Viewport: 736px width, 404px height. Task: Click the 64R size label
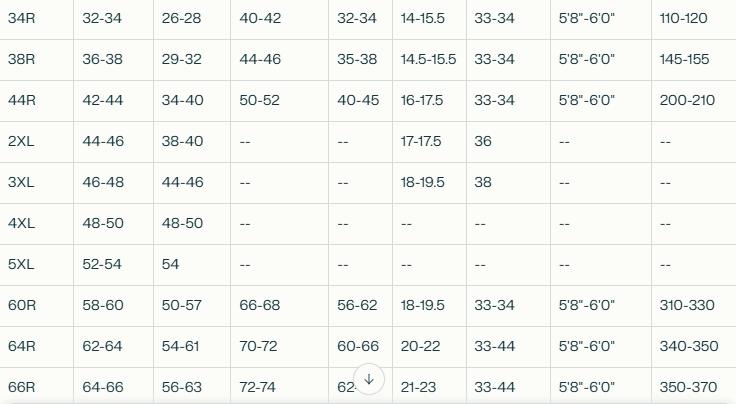coord(22,346)
